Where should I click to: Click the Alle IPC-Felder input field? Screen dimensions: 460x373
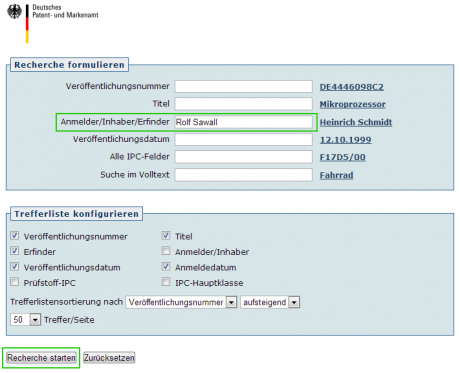click(x=243, y=157)
